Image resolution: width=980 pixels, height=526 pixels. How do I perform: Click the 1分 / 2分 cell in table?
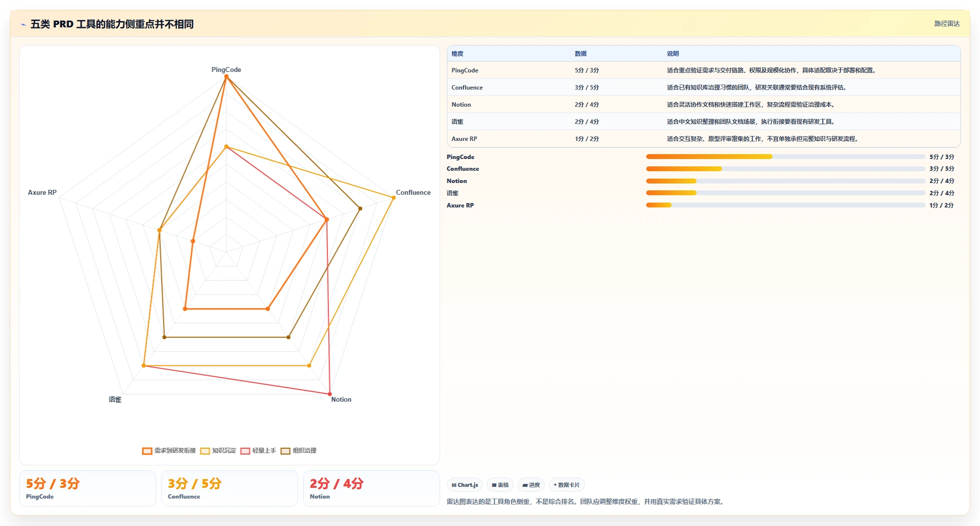587,139
